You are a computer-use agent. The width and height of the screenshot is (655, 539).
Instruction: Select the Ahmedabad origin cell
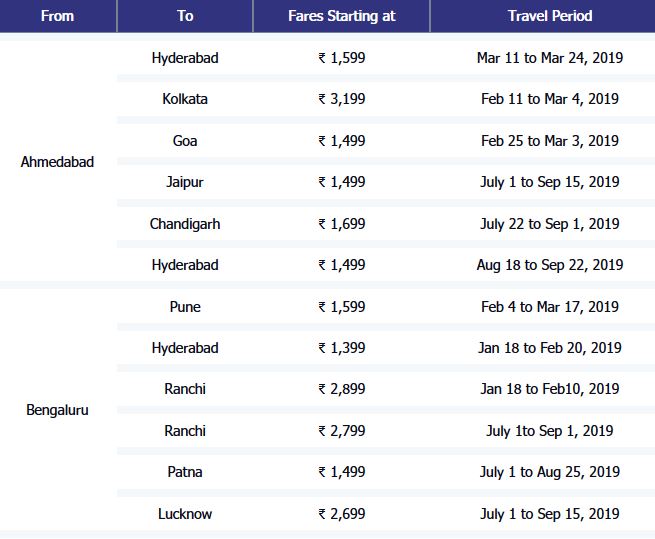[x=57, y=161]
